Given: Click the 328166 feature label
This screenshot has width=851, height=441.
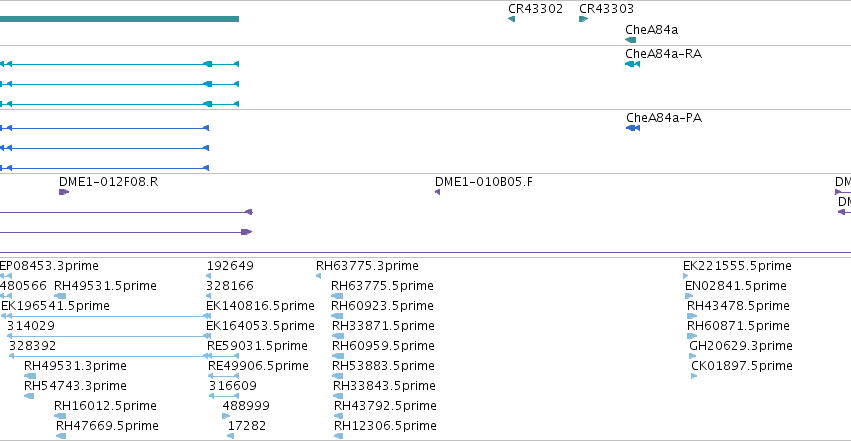Looking at the screenshot, I should (x=230, y=286).
